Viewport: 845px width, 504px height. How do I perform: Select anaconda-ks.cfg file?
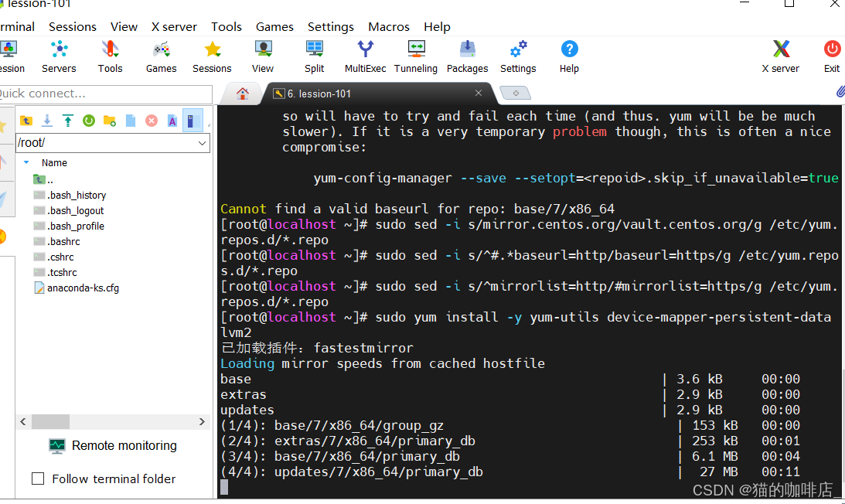(77, 288)
